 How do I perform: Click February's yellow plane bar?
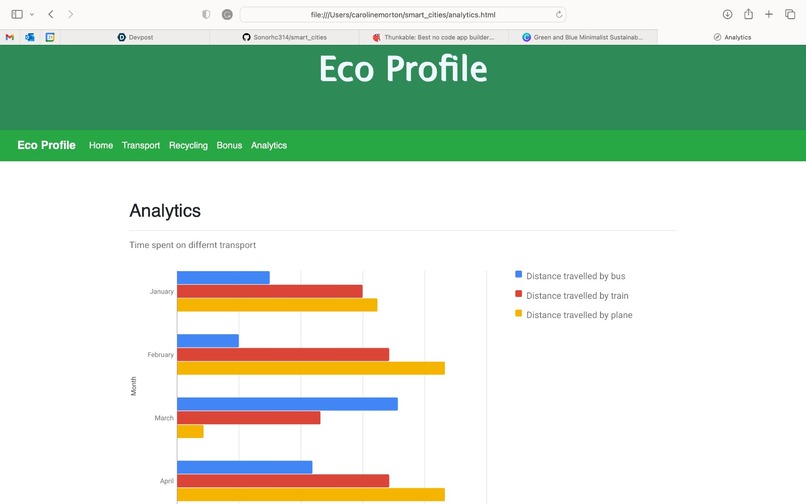[x=311, y=368]
